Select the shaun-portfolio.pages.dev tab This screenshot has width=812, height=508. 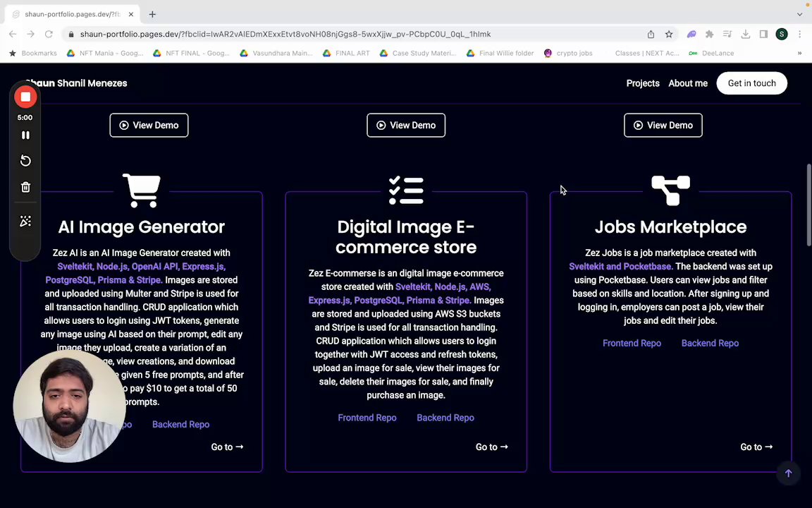tap(73, 15)
